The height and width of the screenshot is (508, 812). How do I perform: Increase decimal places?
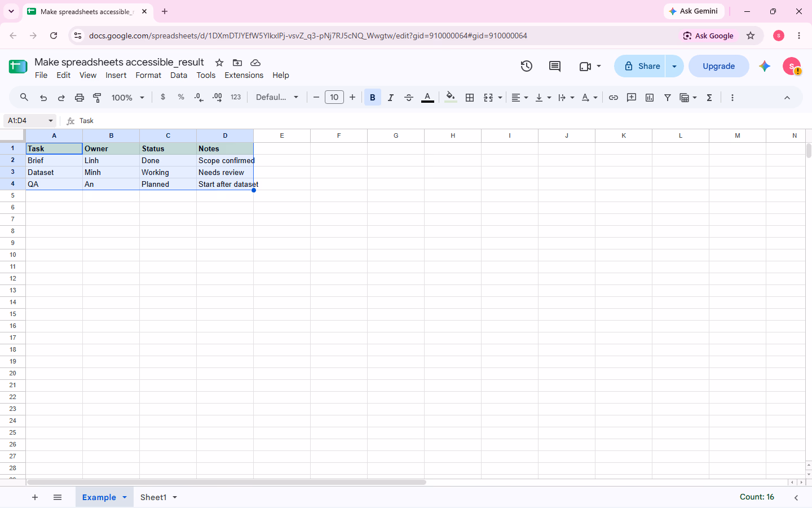(x=217, y=98)
